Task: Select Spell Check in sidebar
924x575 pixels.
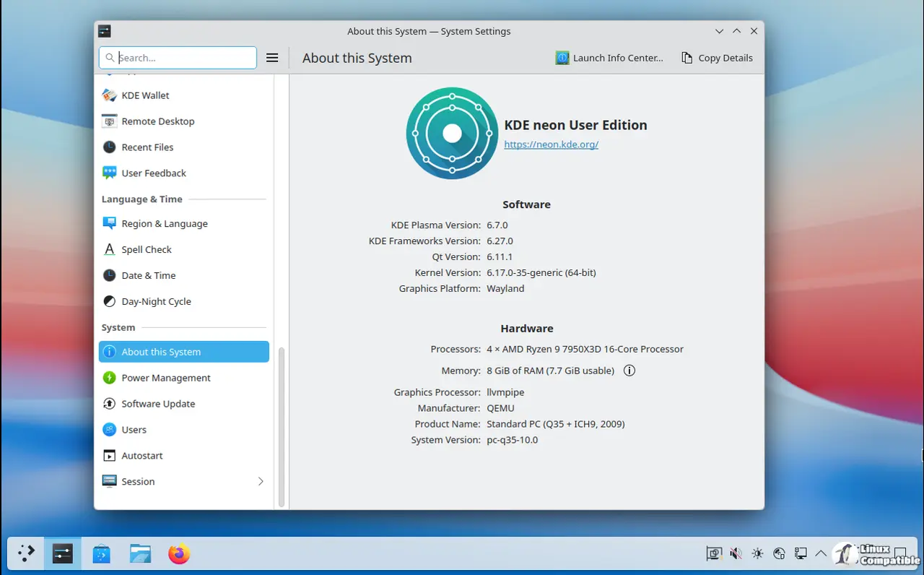Action: [183, 250]
